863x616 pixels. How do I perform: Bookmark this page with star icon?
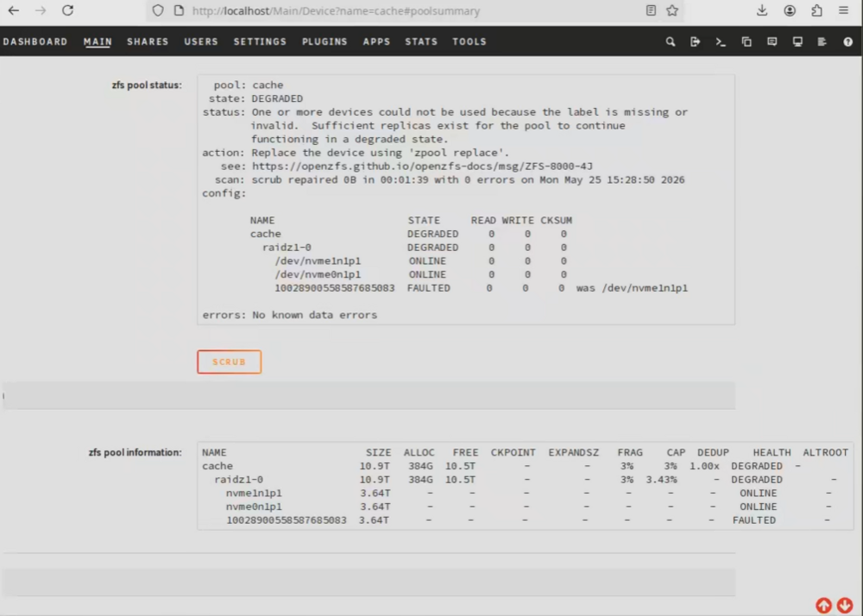[x=672, y=10]
